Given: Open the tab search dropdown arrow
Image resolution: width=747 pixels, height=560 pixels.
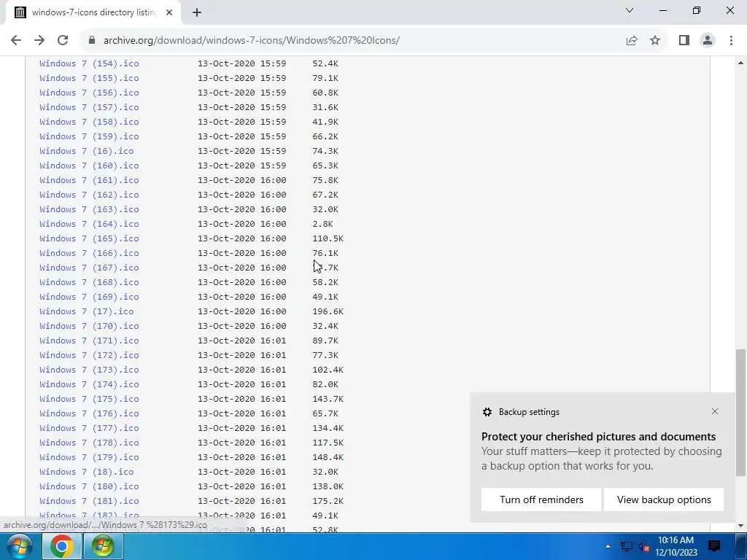Looking at the screenshot, I should tap(630, 10).
